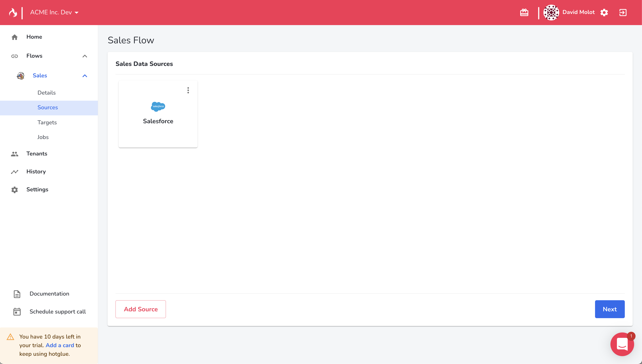Go to Tenants in the sidebar

[37, 154]
